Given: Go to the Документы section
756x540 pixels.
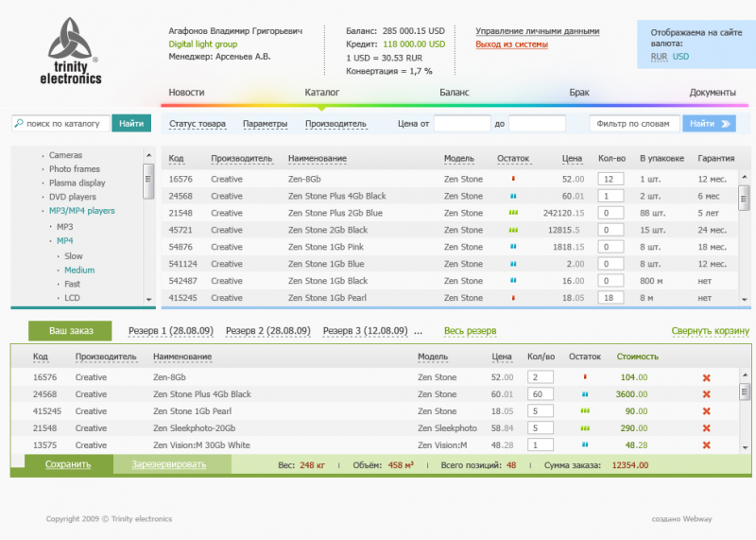Looking at the screenshot, I should point(713,92).
